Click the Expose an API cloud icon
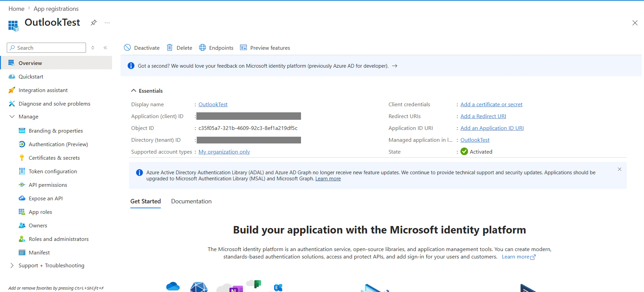Screen dimensions: 644x292 tap(22, 198)
